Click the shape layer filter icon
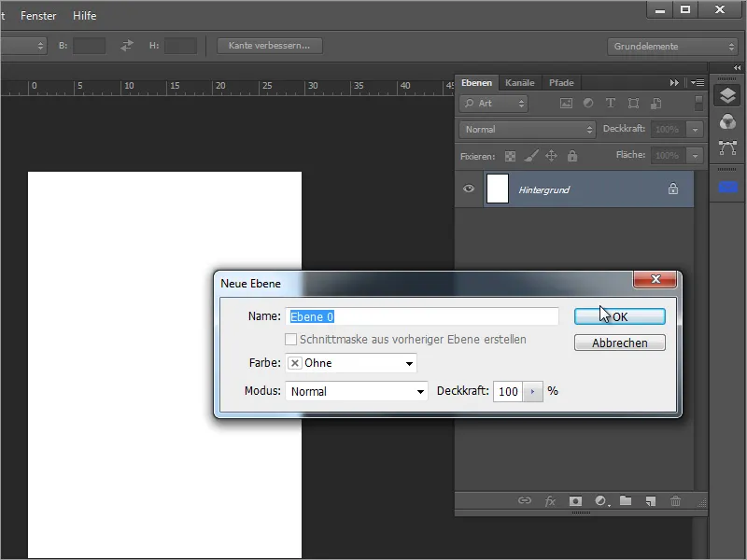The image size is (747, 560). [x=634, y=104]
